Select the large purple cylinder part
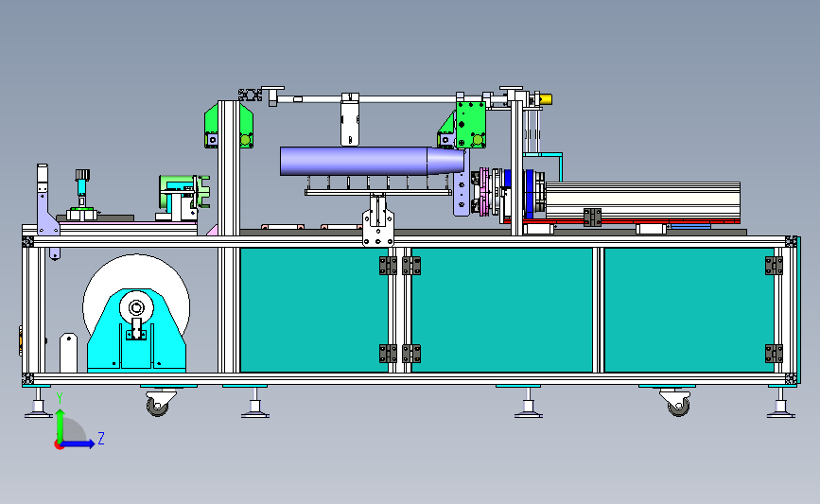Image resolution: width=820 pixels, height=504 pixels. pos(372,161)
